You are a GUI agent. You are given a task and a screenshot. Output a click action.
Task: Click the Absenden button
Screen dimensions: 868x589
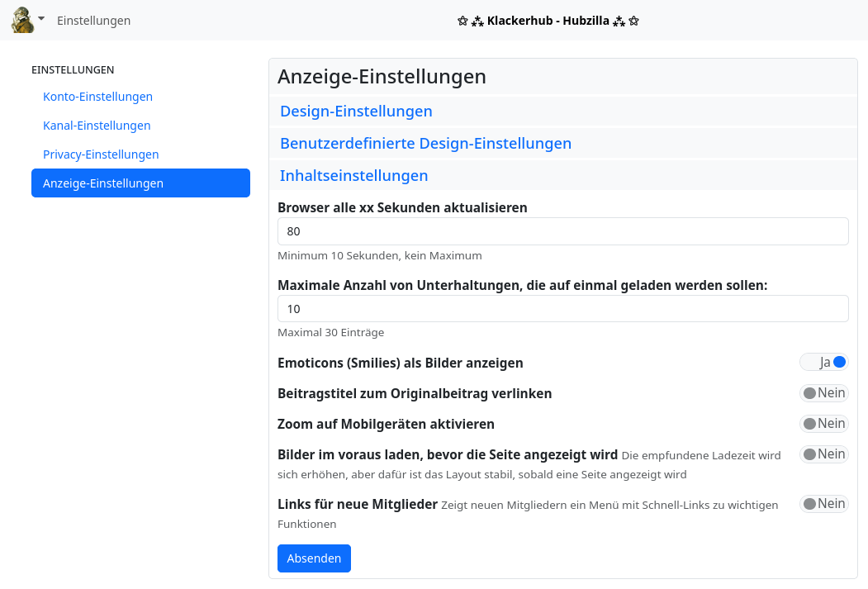pos(314,558)
